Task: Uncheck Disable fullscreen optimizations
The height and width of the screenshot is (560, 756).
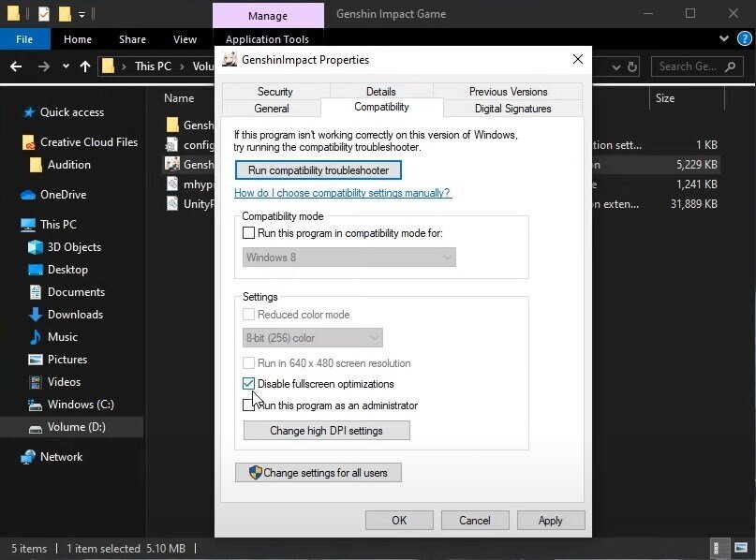Action: pos(248,384)
